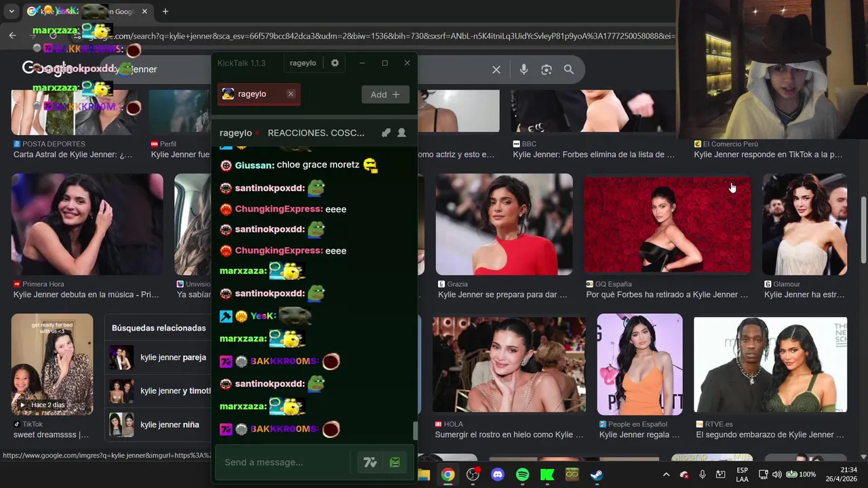868x488 pixels.
Task: Click Chrome page vertical scrollbar thumb
Action: (863, 228)
